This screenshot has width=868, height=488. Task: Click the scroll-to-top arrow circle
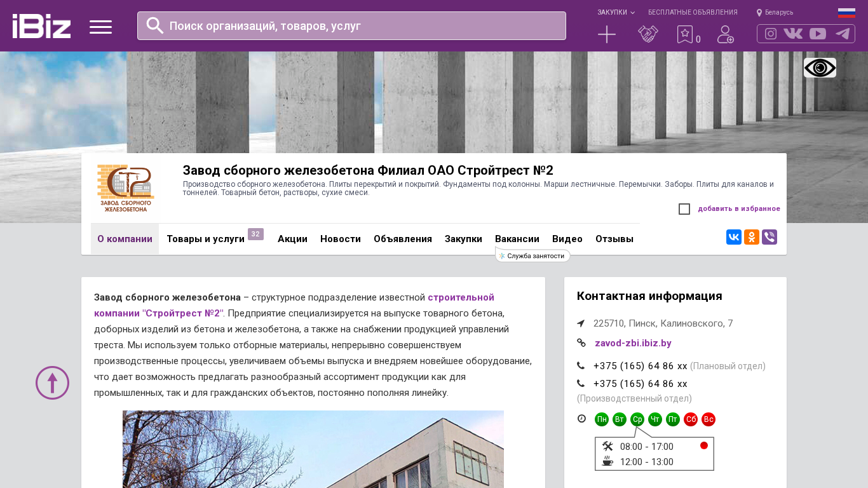pos(52,383)
